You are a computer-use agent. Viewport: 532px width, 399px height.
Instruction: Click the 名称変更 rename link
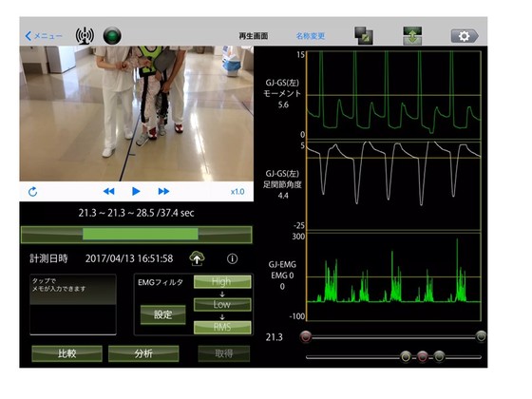(311, 36)
